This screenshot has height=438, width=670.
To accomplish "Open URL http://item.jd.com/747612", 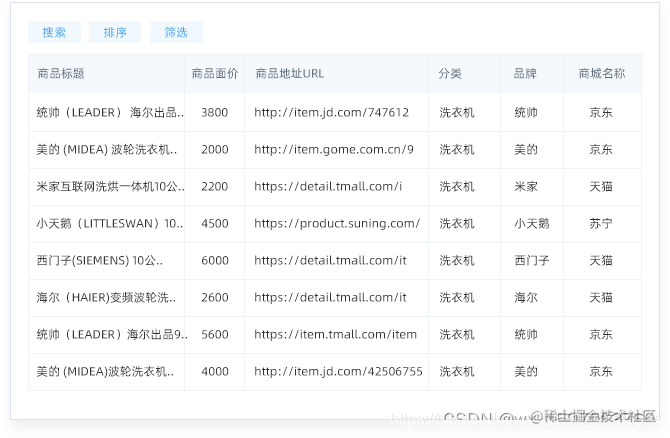I will coord(332,112).
